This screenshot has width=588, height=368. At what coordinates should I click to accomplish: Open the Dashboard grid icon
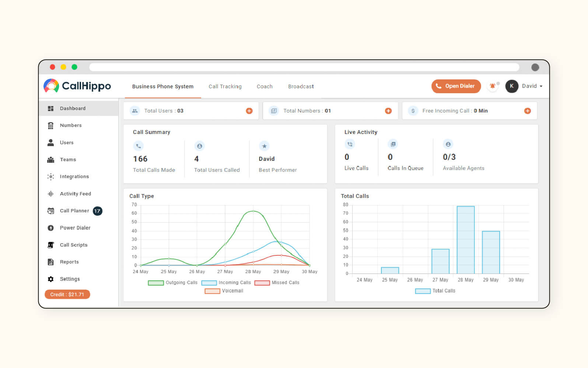coord(51,109)
